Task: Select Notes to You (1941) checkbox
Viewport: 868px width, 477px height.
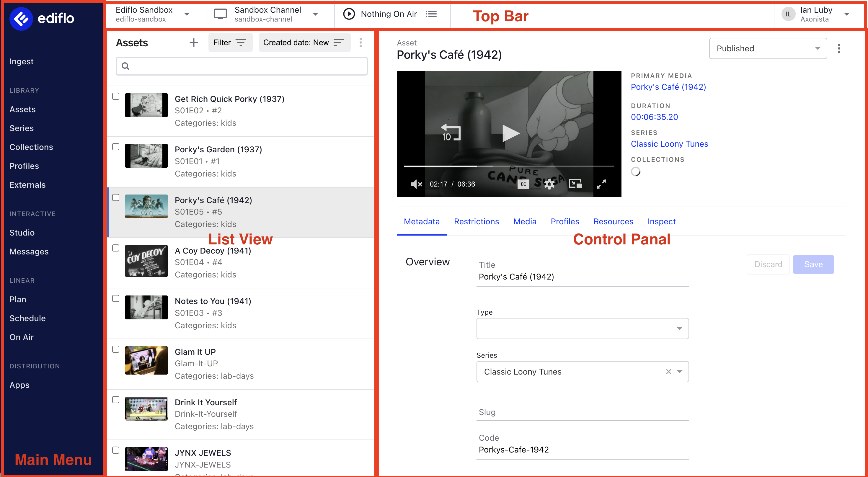Action: click(x=115, y=298)
